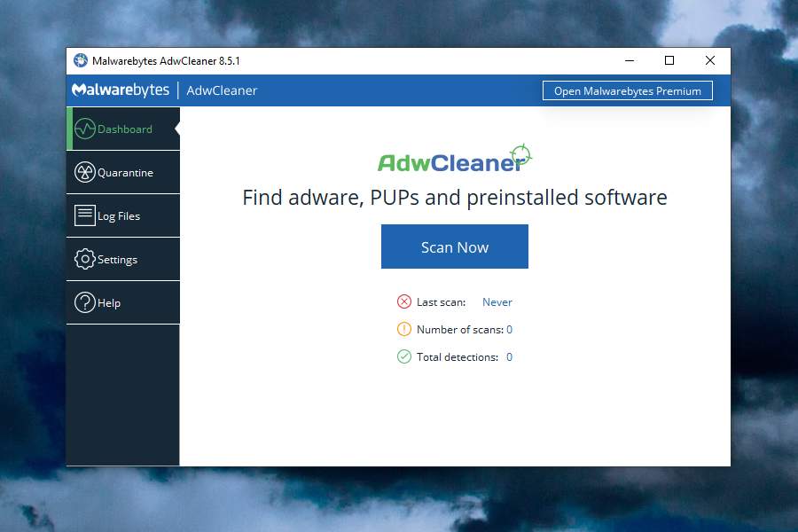Select the 'Never' last scan value

point(497,301)
